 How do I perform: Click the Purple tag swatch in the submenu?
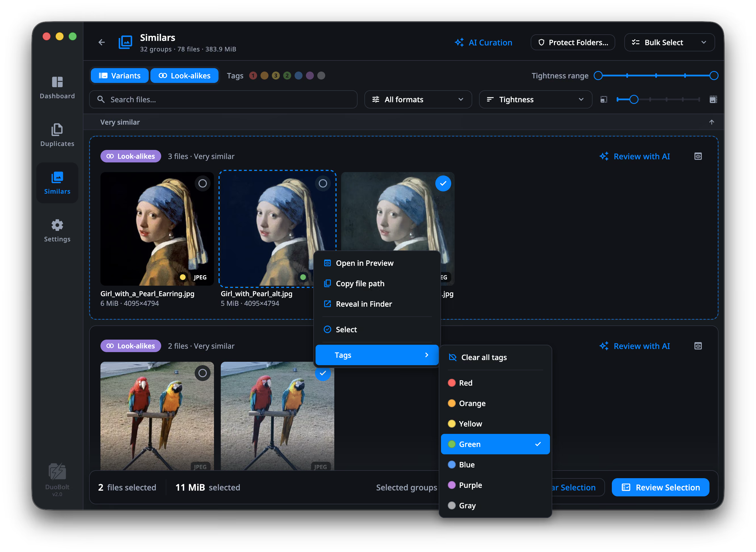(451, 485)
